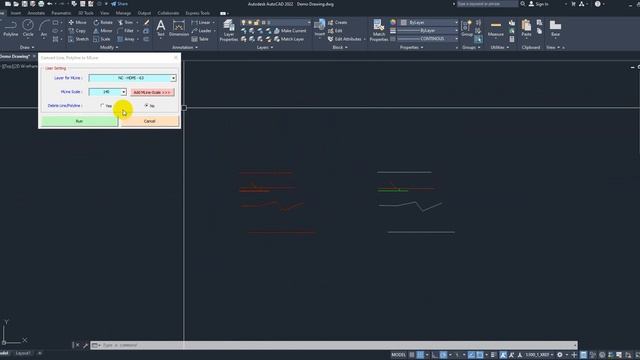Click the Plot printer icon in quick access toolbar
This screenshot has height=360, width=640.
pos(41,4)
